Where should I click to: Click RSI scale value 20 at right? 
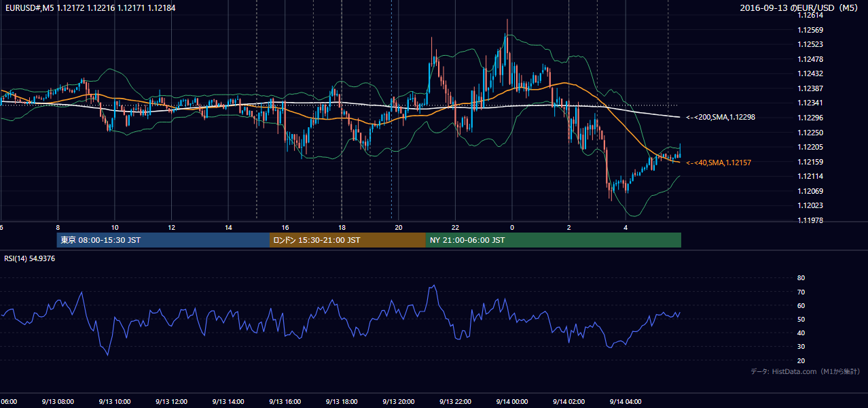[801, 360]
